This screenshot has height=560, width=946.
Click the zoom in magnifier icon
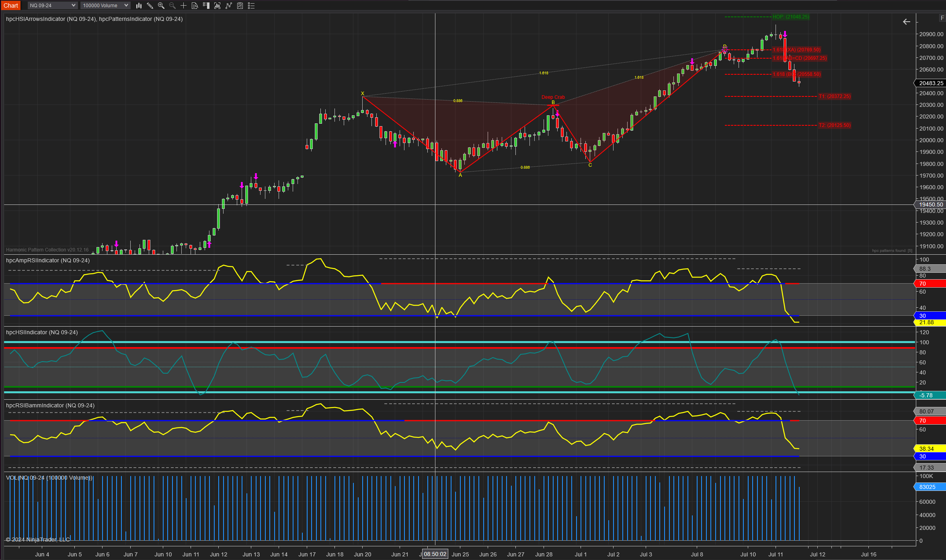click(x=161, y=6)
